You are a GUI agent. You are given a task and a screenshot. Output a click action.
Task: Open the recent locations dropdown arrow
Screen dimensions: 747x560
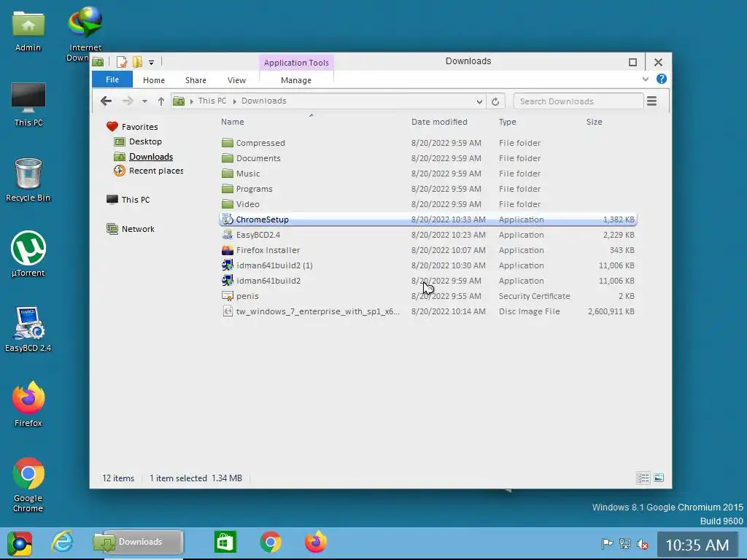144,101
